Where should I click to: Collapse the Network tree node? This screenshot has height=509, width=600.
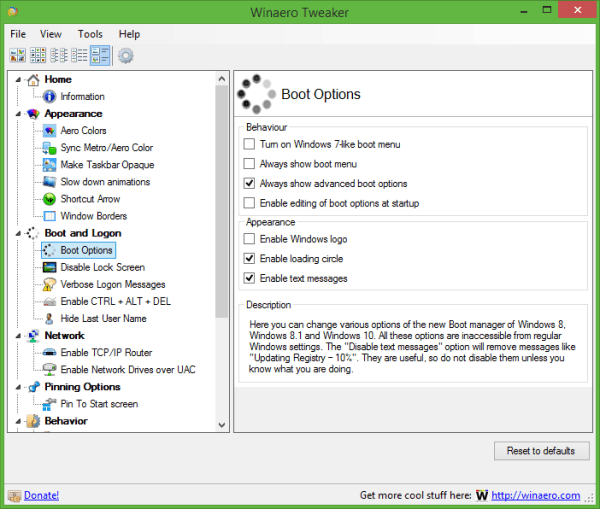pyautogui.click(x=16, y=336)
